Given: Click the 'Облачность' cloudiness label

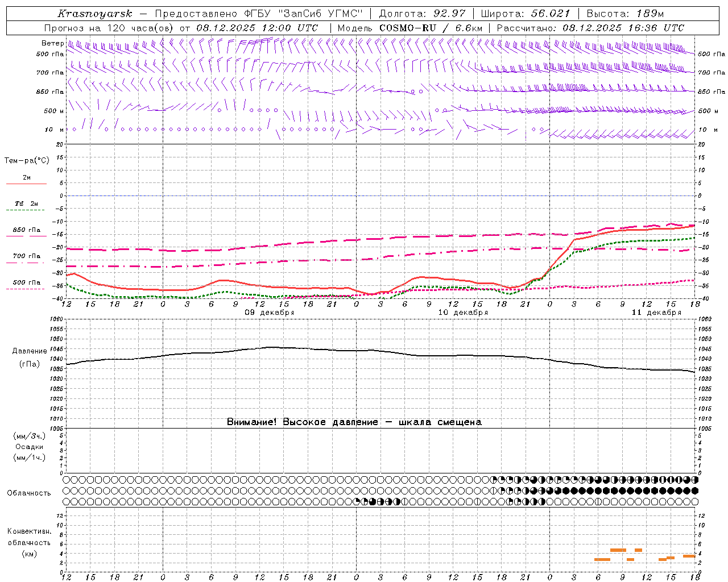Looking at the screenshot, I should click(29, 493).
